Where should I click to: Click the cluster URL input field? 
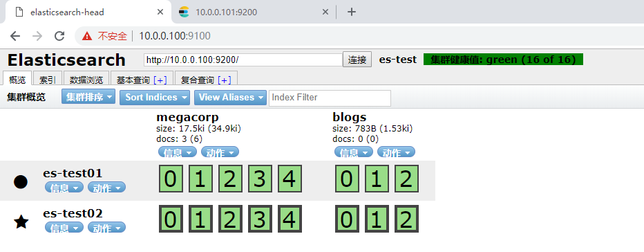click(243, 60)
